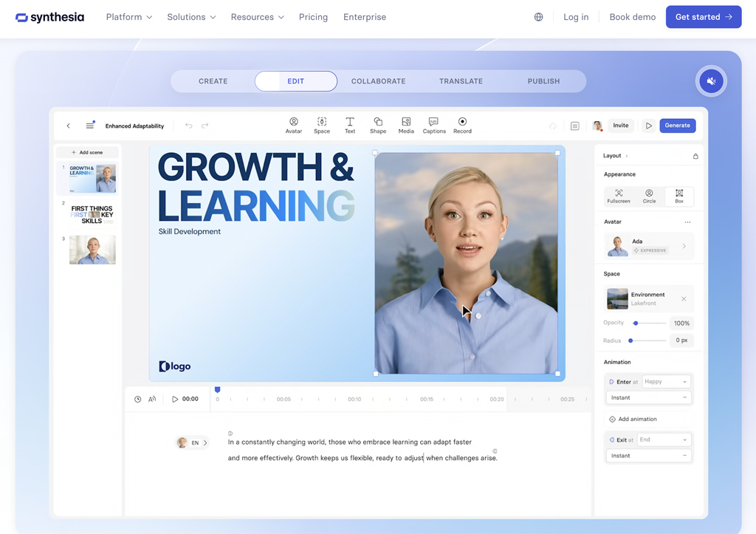Open the Space tool
The height and width of the screenshot is (534, 756).
[322, 122]
